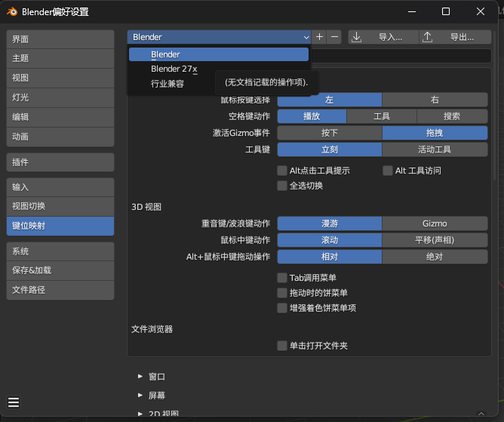Set spacebar action to 工具

[382, 116]
